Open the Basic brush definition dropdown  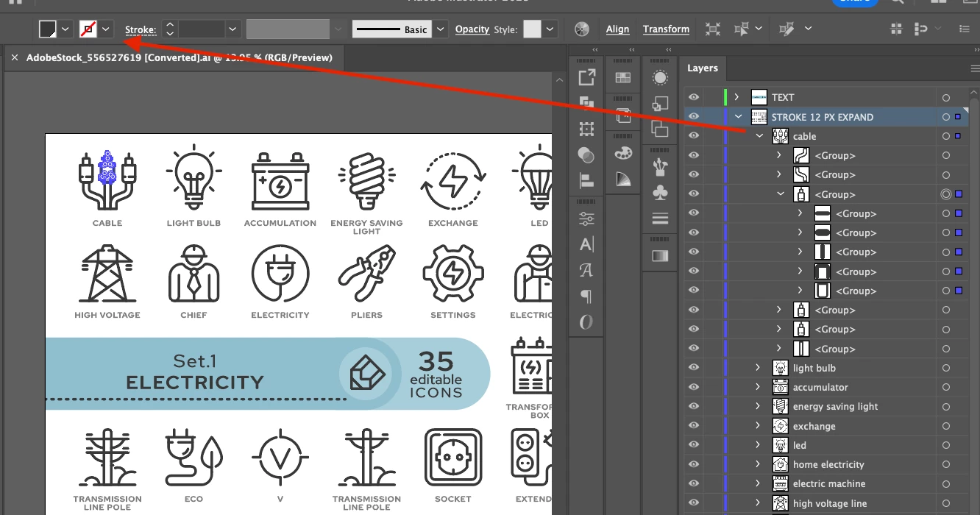point(441,29)
